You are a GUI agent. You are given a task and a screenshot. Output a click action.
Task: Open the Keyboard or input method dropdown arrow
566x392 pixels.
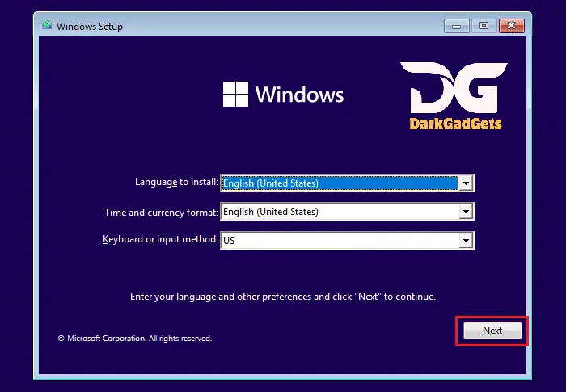(x=466, y=240)
